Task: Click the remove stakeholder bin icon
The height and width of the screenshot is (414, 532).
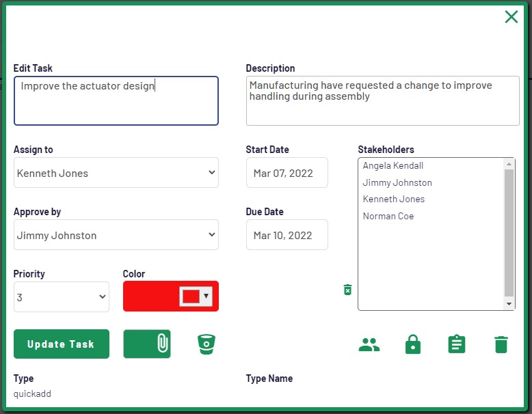Action: click(348, 290)
